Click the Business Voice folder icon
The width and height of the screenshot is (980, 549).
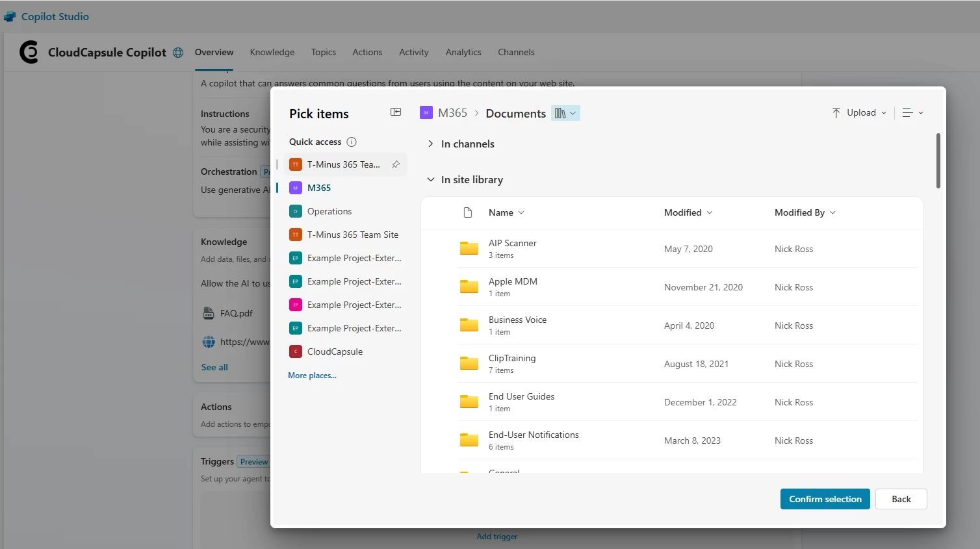[469, 325]
